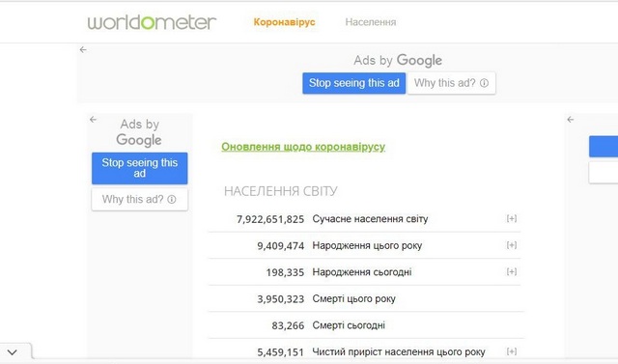This screenshot has height=364, width=618.
Task: Open the Worldometer logo homepage
Action: click(152, 22)
